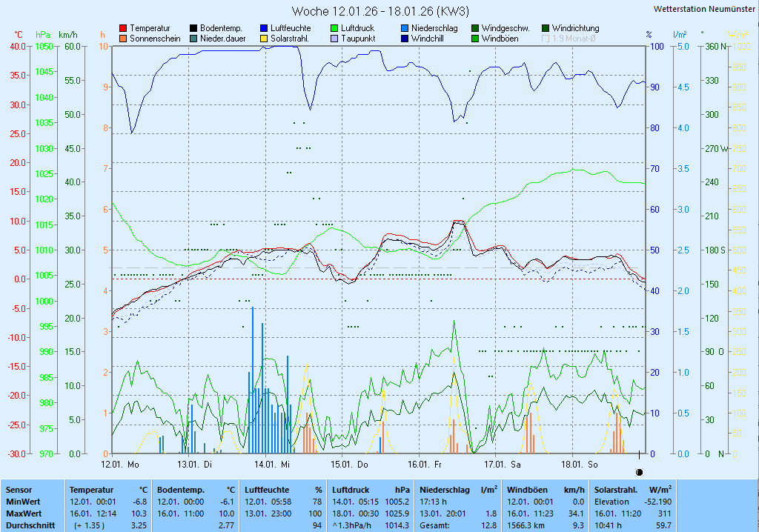
Task: Click the red Temperatur legend swatch
Action: pos(123,28)
